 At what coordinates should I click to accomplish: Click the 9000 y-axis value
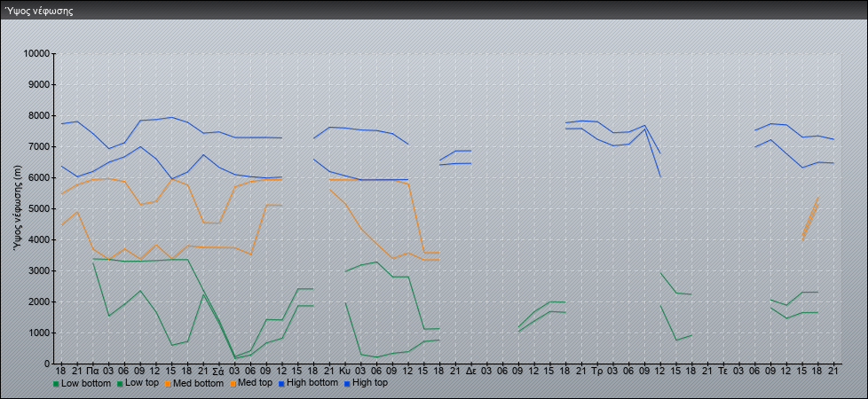pos(40,84)
